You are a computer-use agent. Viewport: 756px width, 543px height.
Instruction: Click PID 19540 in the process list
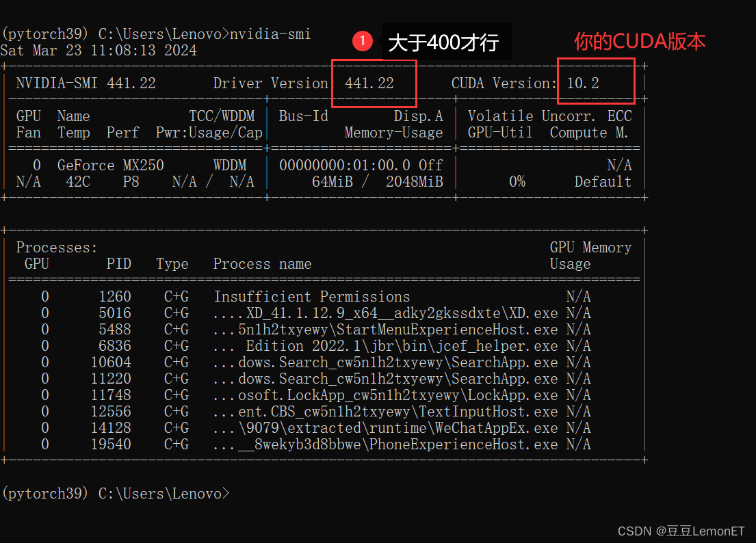tap(111, 445)
